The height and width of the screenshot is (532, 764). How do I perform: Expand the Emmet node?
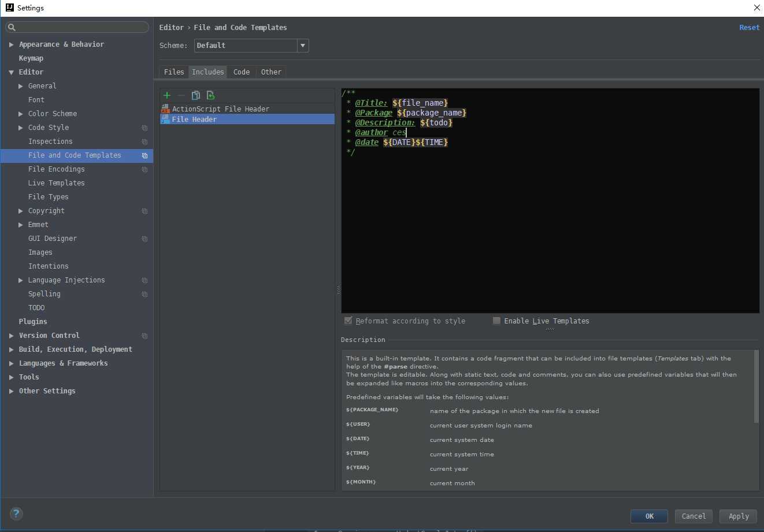(21, 225)
